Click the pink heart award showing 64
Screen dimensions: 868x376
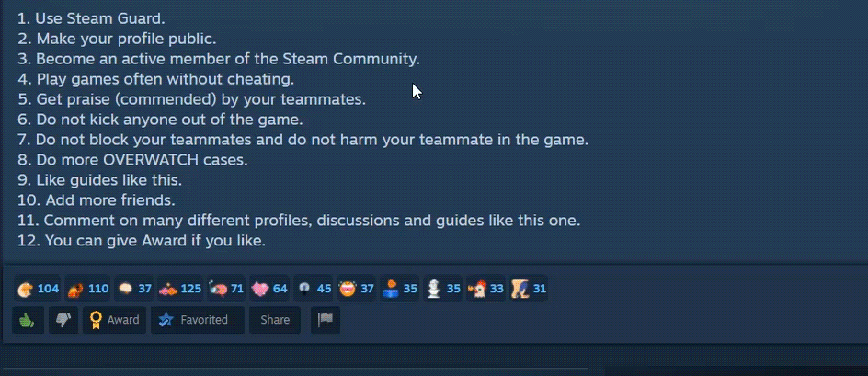click(x=269, y=289)
